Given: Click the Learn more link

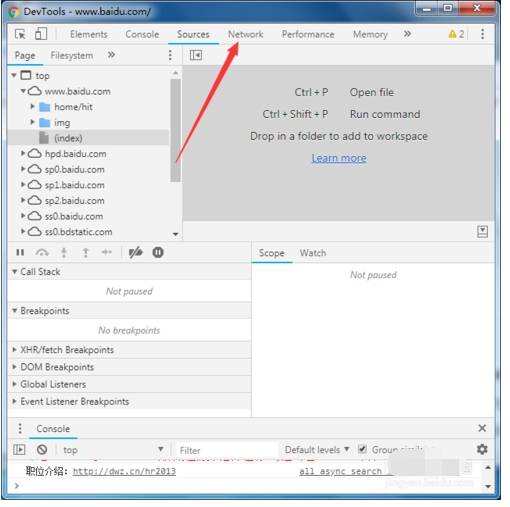Looking at the screenshot, I should click(x=339, y=158).
